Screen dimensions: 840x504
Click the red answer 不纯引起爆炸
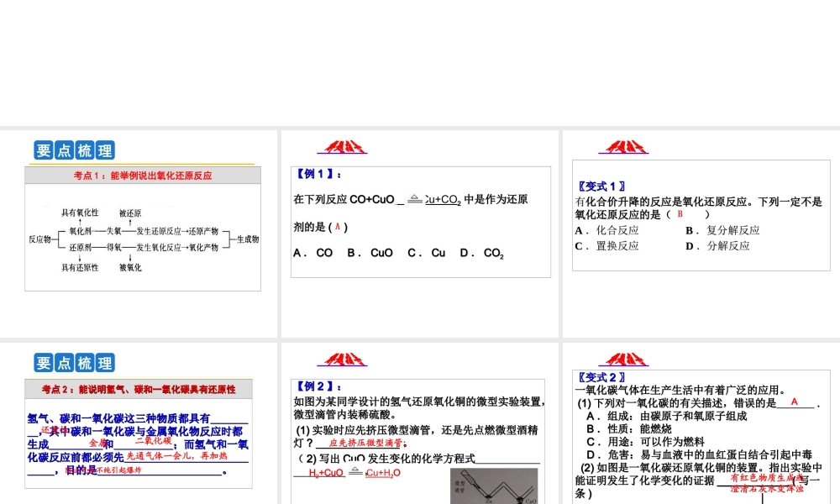tap(119, 470)
